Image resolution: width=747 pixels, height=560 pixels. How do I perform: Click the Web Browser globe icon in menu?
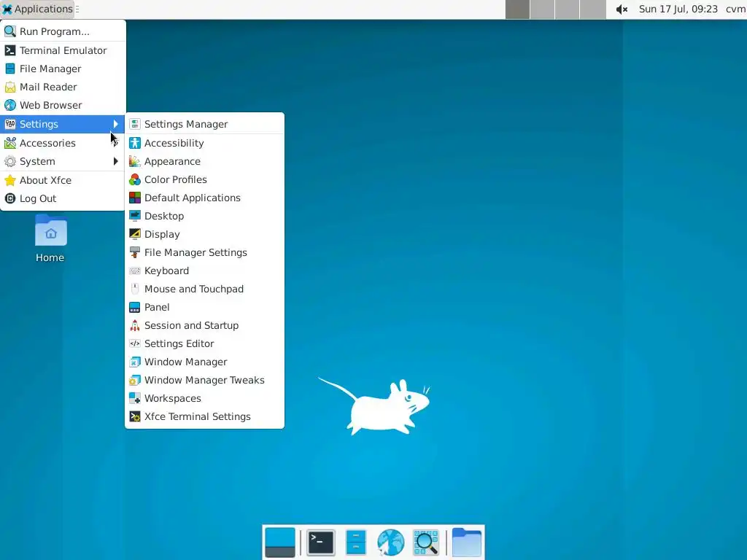click(10, 105)
